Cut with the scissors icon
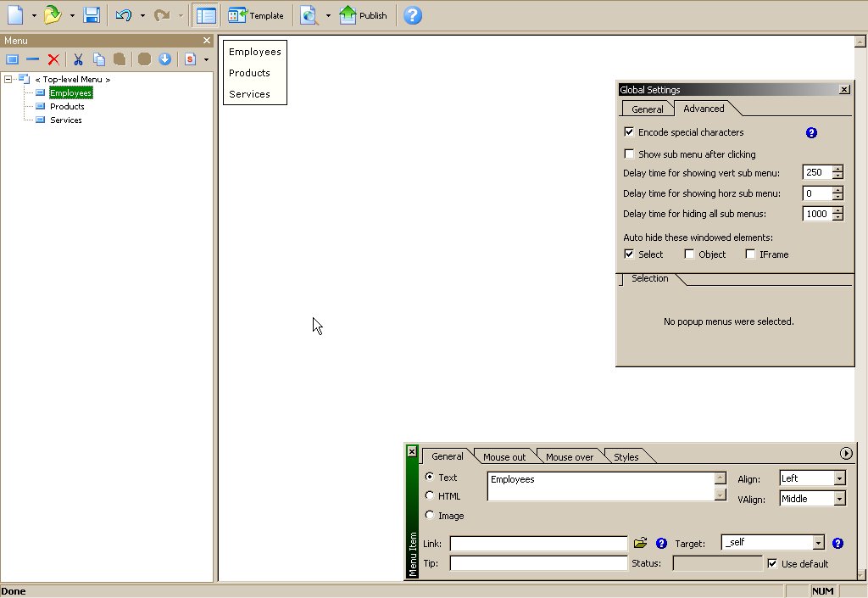This screenshot has height=598, width=868. click(78, 59)
